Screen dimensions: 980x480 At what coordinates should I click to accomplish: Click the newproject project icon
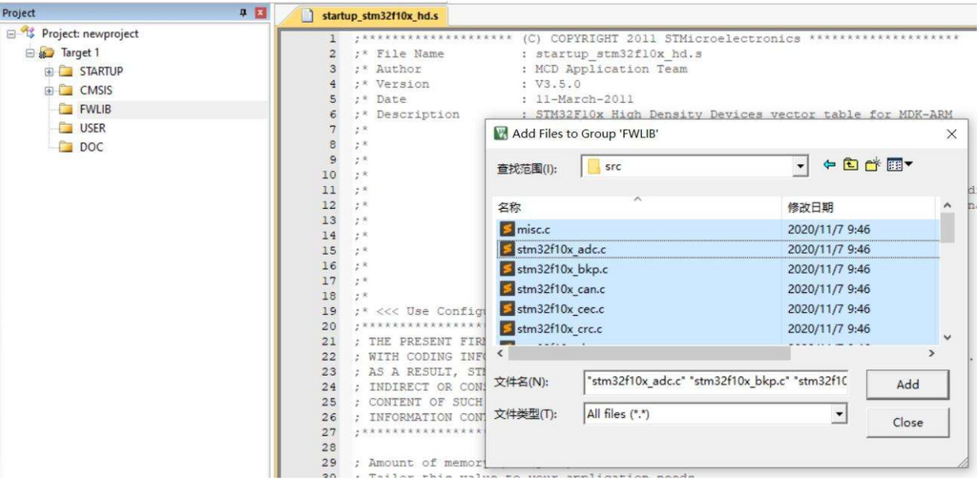(x=29, y=33)
